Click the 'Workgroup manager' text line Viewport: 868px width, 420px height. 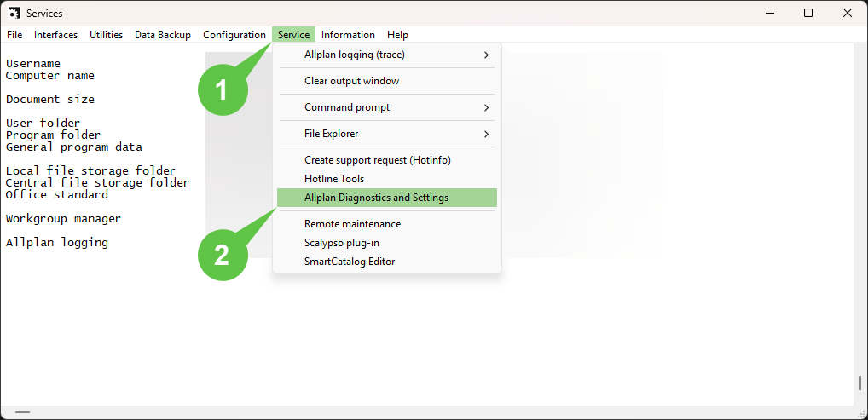click(63, 219)
